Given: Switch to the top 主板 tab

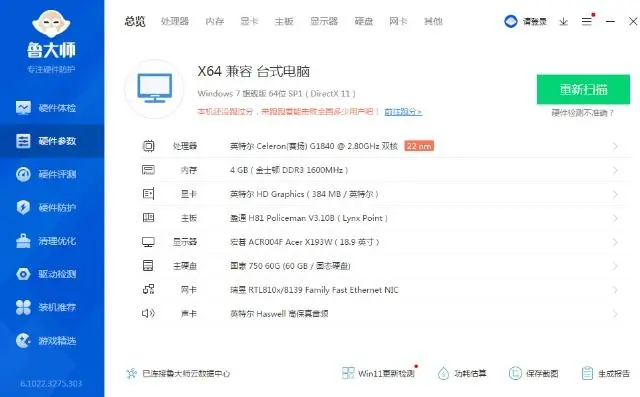Looking at the screenshot, I should click(x=284, y=21).
